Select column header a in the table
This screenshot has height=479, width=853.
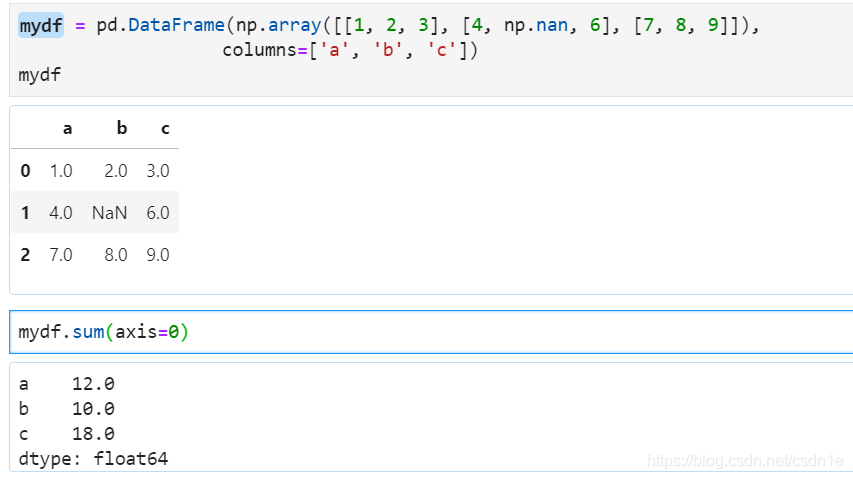[67, 129]
